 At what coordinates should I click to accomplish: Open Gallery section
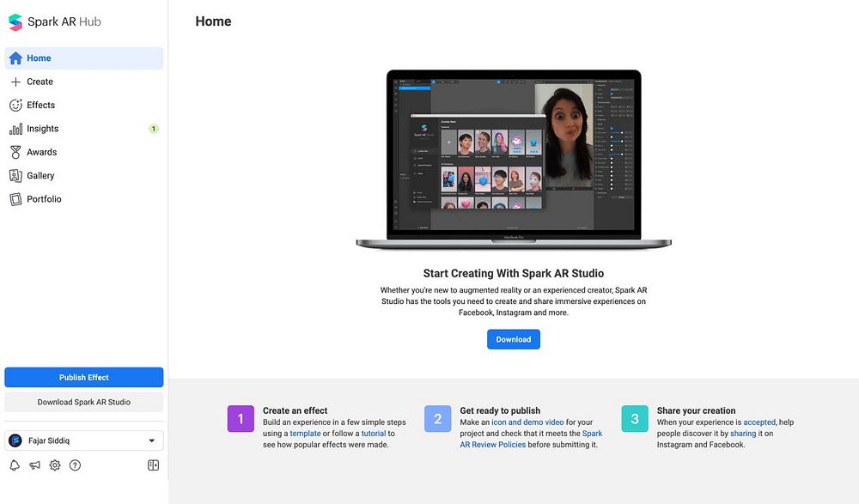point(84,176)
